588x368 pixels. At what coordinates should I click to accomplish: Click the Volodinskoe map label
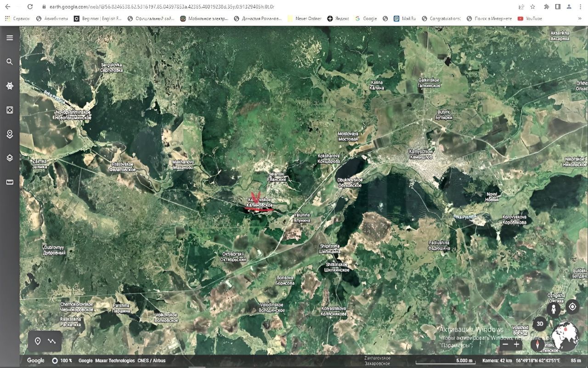coord(272,307)
